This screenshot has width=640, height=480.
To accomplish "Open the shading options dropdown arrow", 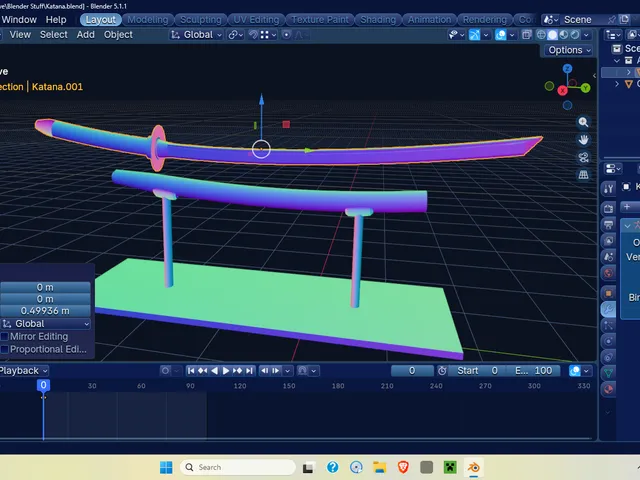I will [586, 35].
